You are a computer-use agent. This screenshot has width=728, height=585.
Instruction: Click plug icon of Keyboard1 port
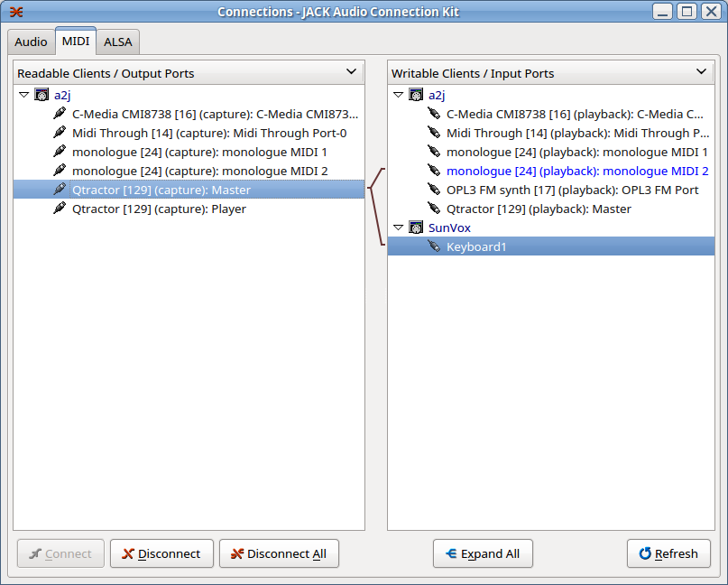(x=434, y=246)
